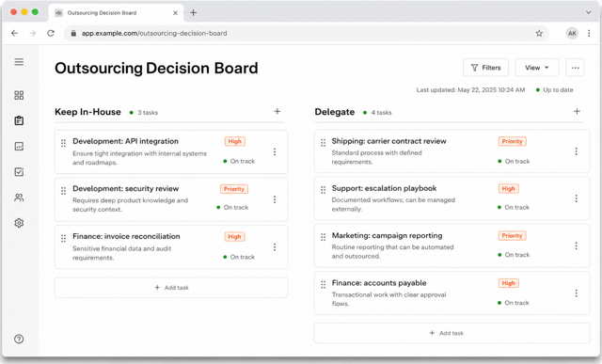The height and width of the screenshot is (364, 602).
Task: Open options menu for API integration card
Action: pos(275,152)
